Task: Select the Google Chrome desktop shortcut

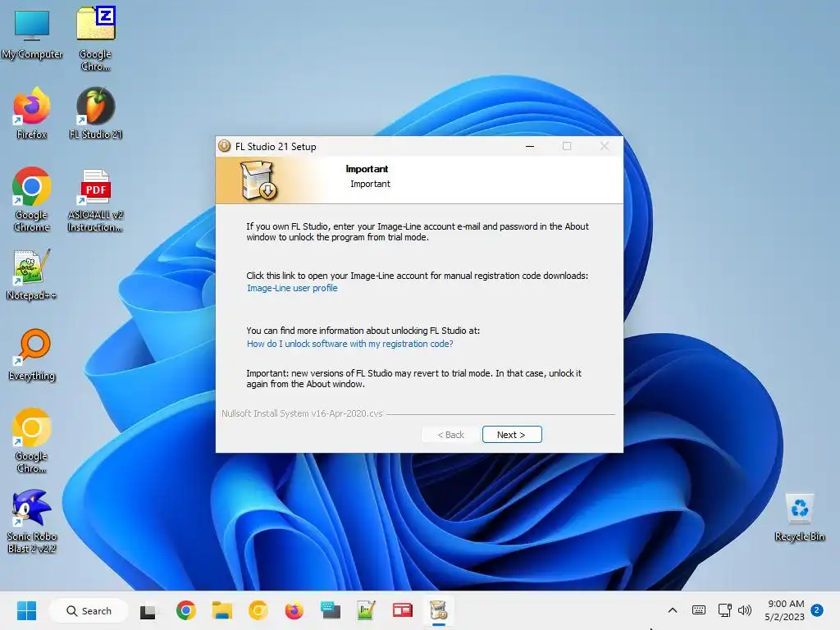Action: (32, 199)
